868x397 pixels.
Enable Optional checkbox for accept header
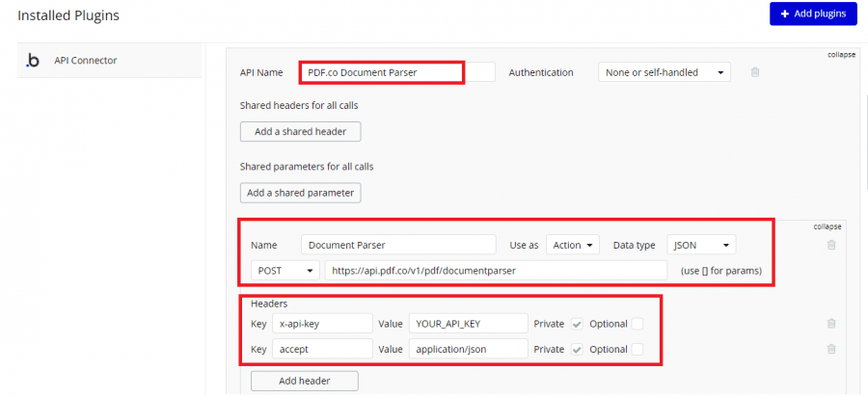[637, 349]
